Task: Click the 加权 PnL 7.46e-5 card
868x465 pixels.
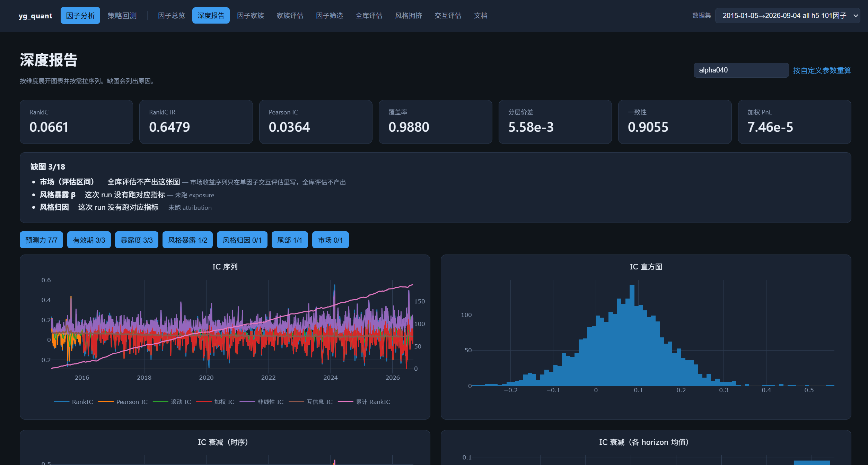Action: 795,122
